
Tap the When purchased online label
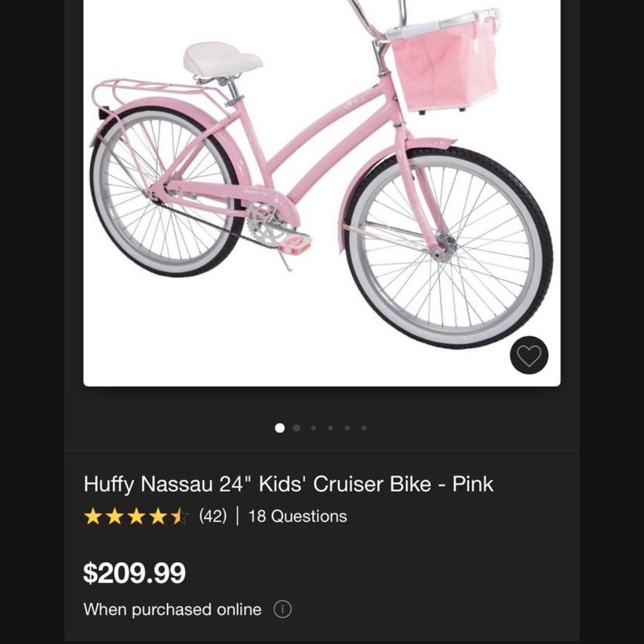click(x=173, y=609)
